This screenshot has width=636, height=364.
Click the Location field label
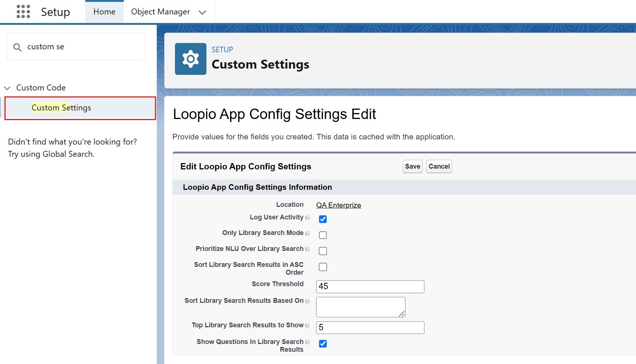point(290,205)
